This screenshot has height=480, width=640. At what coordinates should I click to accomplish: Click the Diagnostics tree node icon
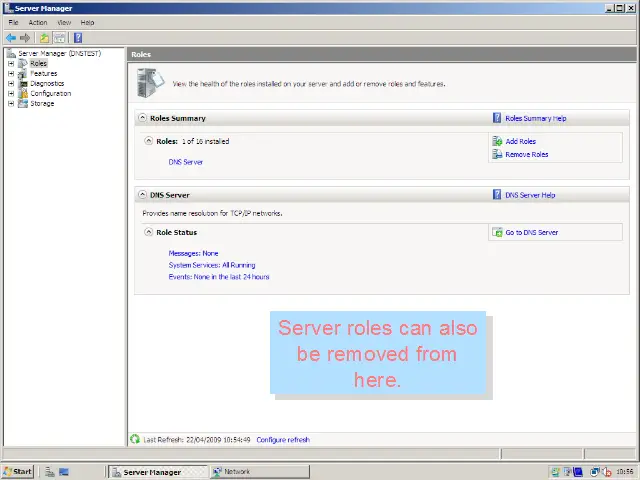point(23,83)
